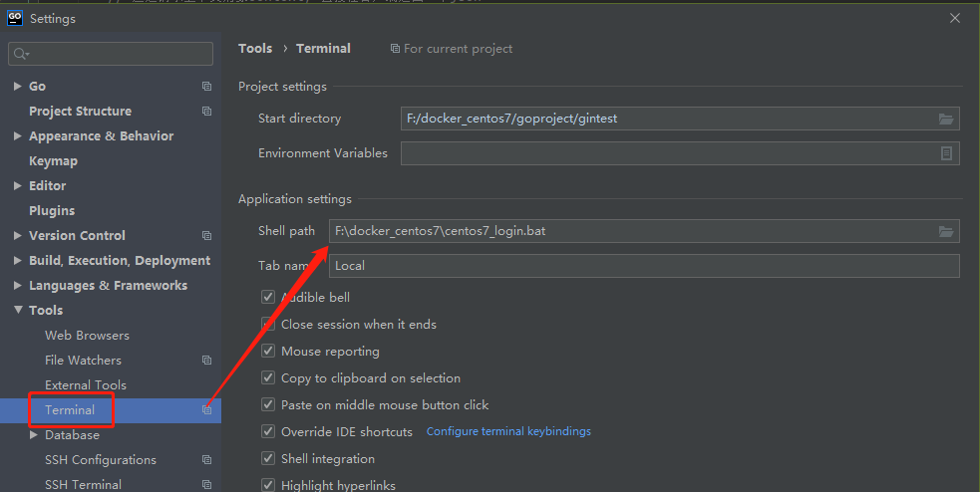Open Environment Variables editor icon
The height and width of the screenshot is (492, 980).
[946, 153]
